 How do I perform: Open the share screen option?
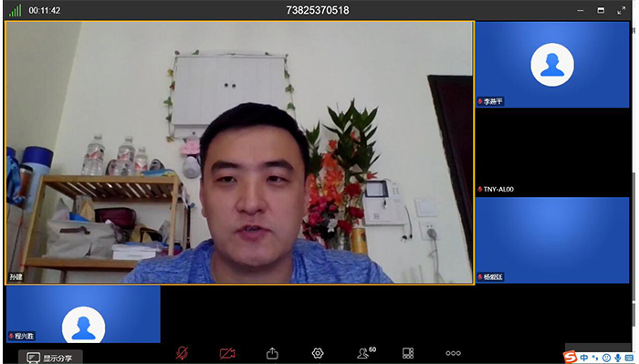click(272, 353)
